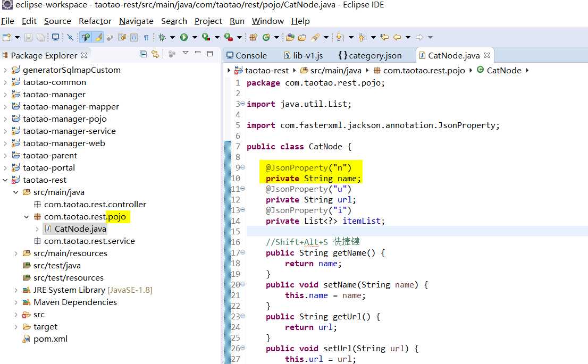Image resolution: width=588 pixels, height=364 pixels.
Task: Open the Package Explorer View Menu triangle
Action: coord(186,53)
